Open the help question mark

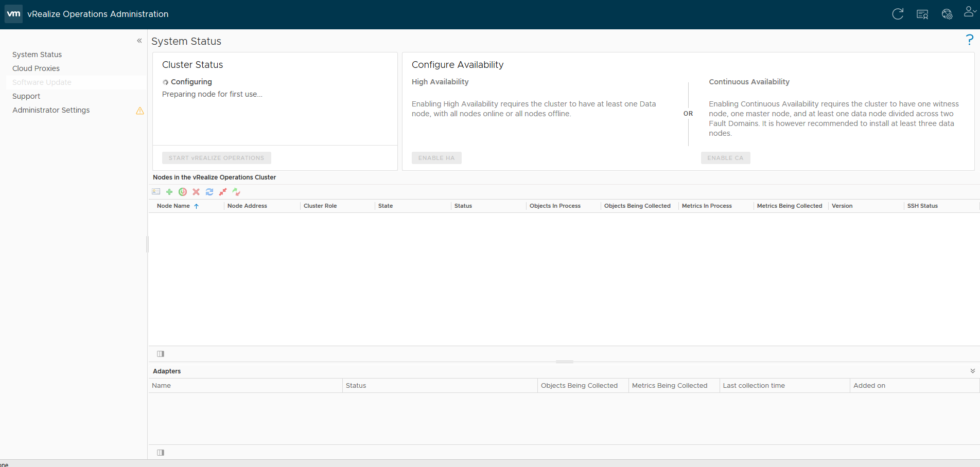(970, 40)
